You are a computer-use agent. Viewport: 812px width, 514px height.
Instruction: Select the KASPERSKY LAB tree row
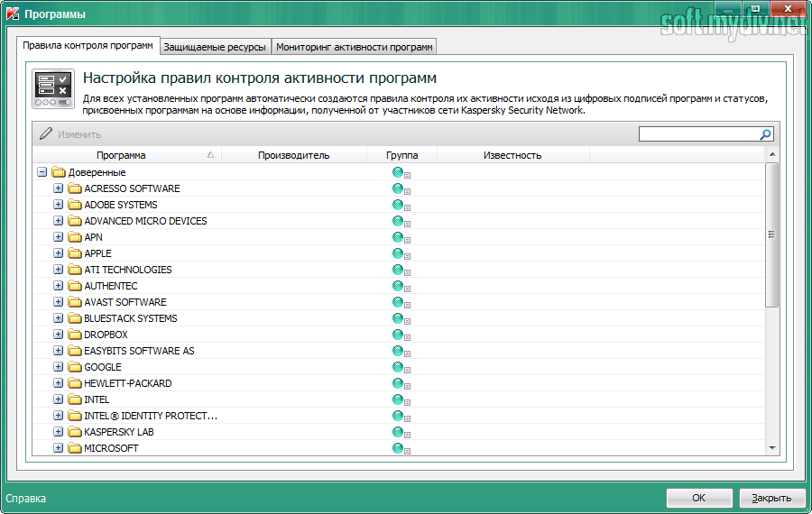pos(399,432)
